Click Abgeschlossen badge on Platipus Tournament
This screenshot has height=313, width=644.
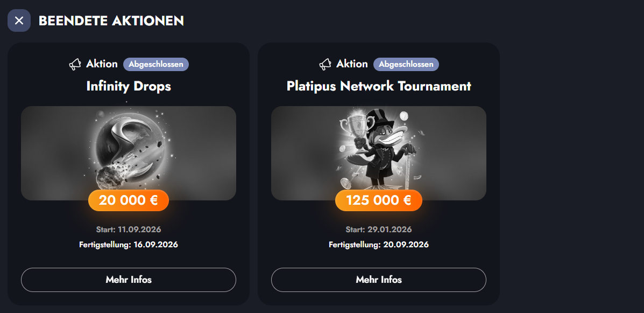(x=406, y=64)
